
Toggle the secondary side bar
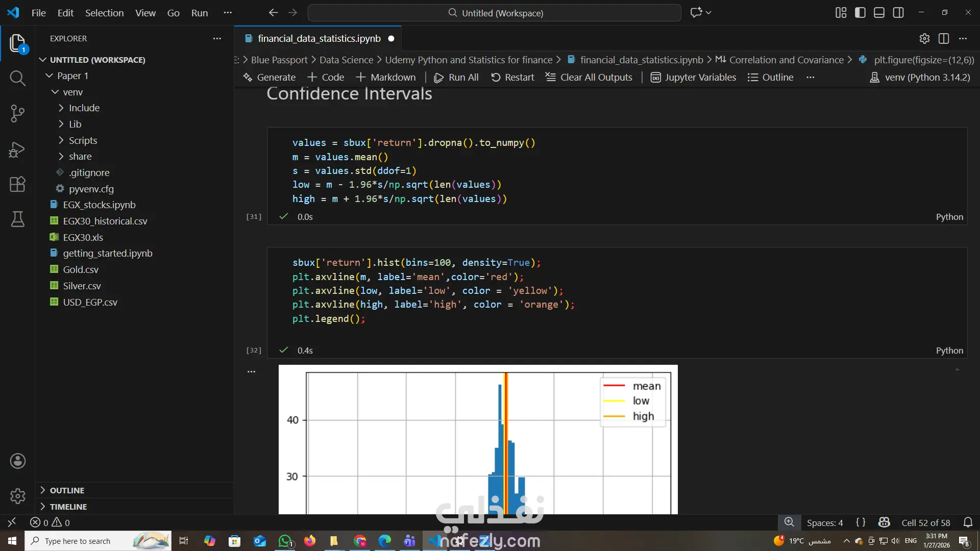pos(898,13)
